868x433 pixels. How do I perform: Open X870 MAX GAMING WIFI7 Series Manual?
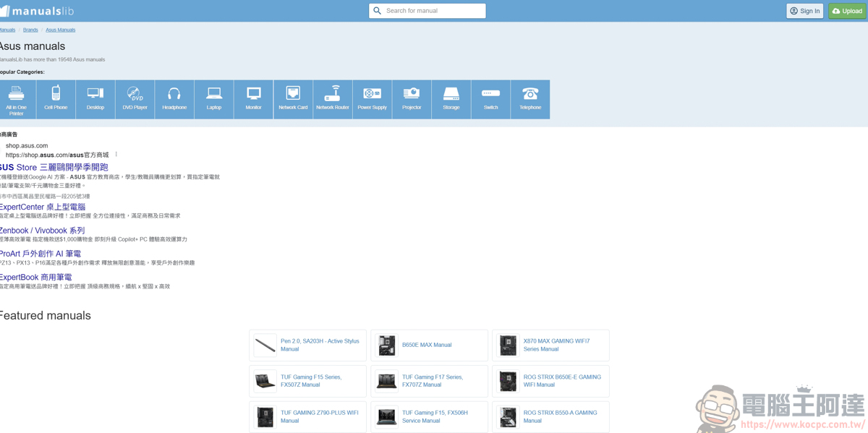(557, 345)
